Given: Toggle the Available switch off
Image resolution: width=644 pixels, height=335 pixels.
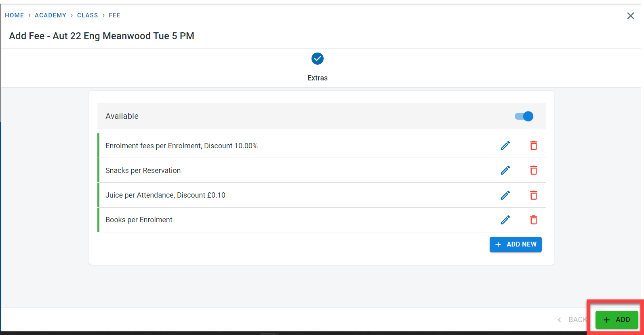Looking at the screenshot, I should [524, 116].
